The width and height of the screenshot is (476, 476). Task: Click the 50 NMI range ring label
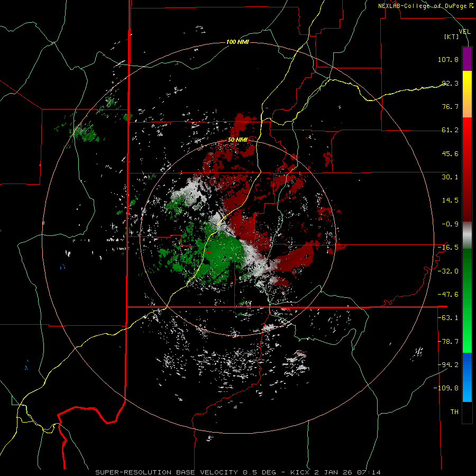237,140
